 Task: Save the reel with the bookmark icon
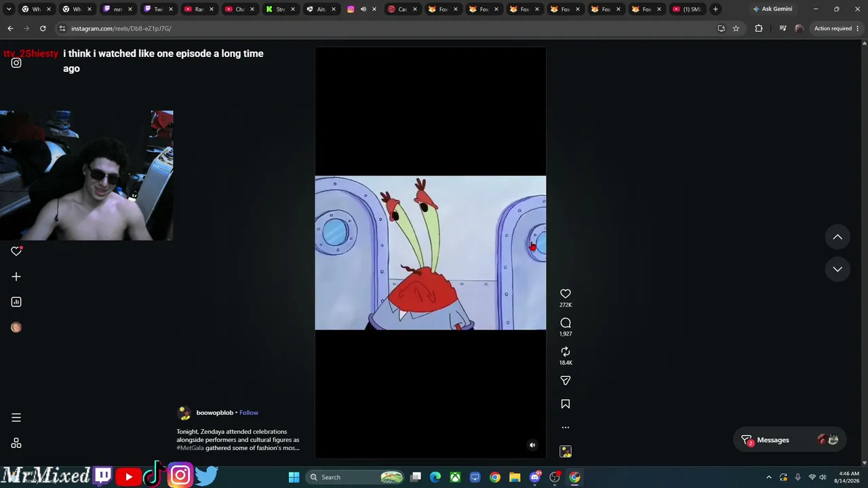(566, 404)
